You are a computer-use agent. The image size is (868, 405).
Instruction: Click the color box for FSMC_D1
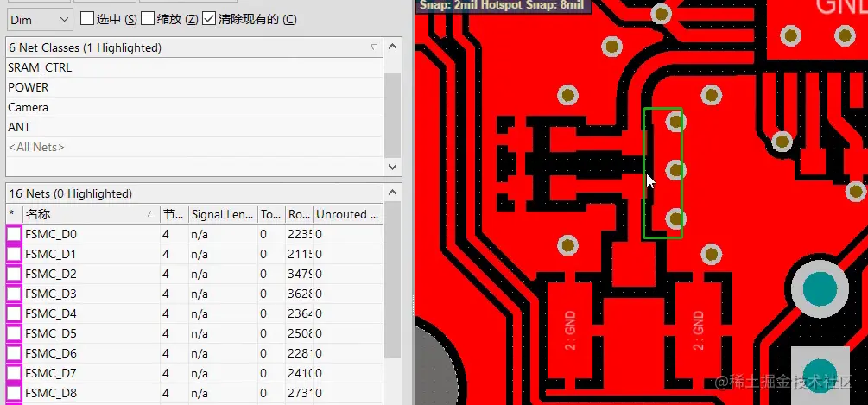click(x=14, y=255)
